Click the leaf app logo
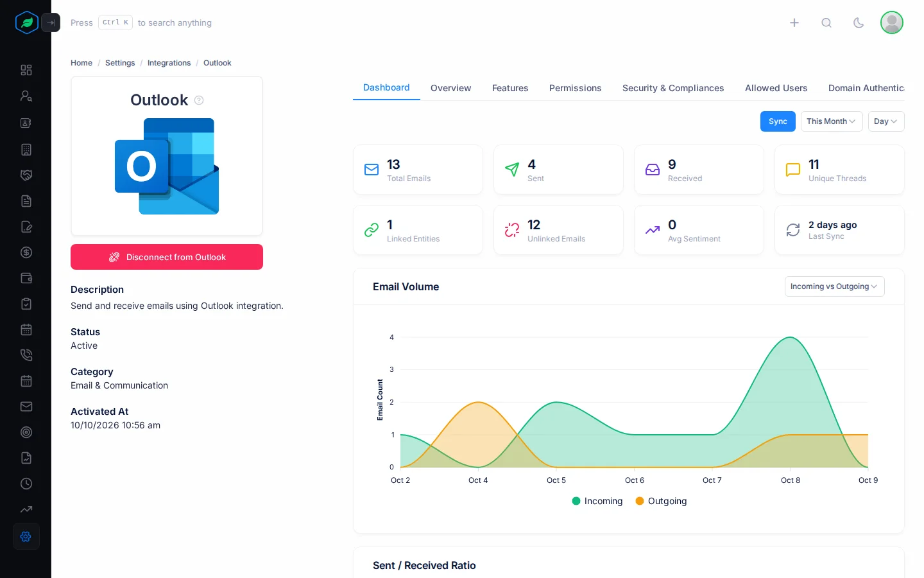This screenshot has height=578, width=924. click(26, 22)
